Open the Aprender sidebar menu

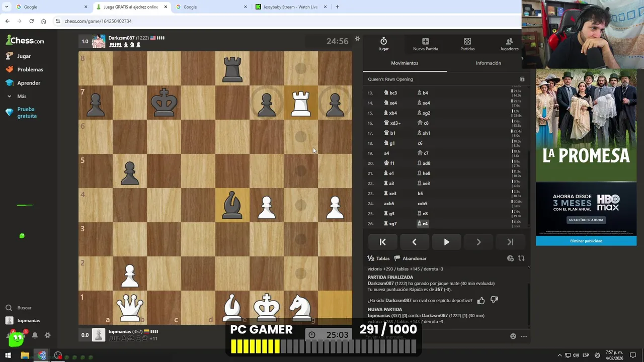tap(28, 83)
